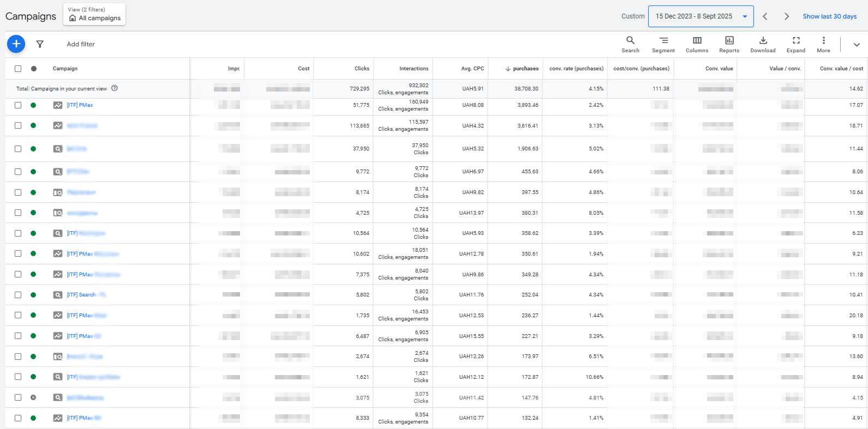
Task: Open the date range dropdown
Action: (701, 16)
